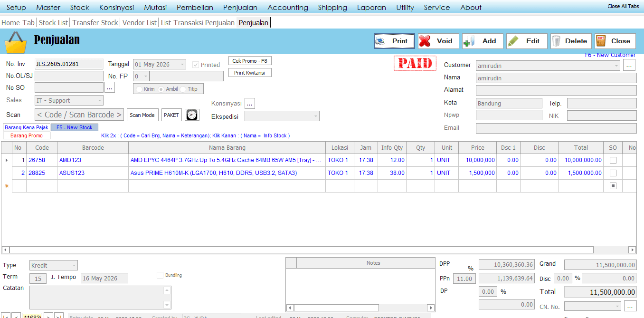Click the J. Tempo date field
644x318 pixels.
(x=104, y=279)
